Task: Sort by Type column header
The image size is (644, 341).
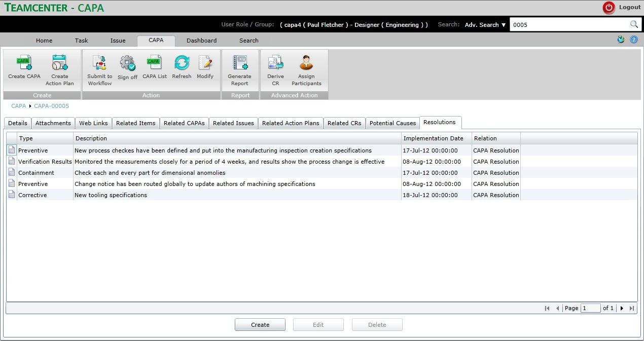Action: pyautogui.click(x=45, y=138)
